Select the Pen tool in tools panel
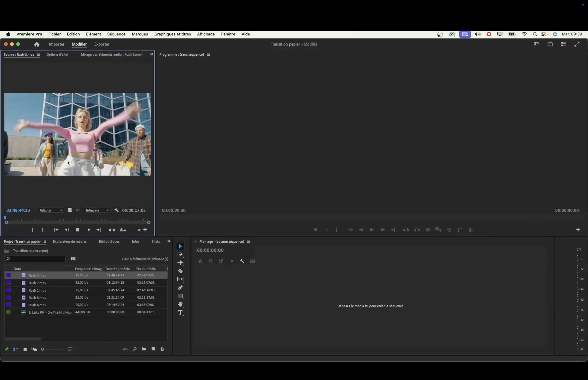The height and width of the screenshot is (380, 588). point(180,288)
